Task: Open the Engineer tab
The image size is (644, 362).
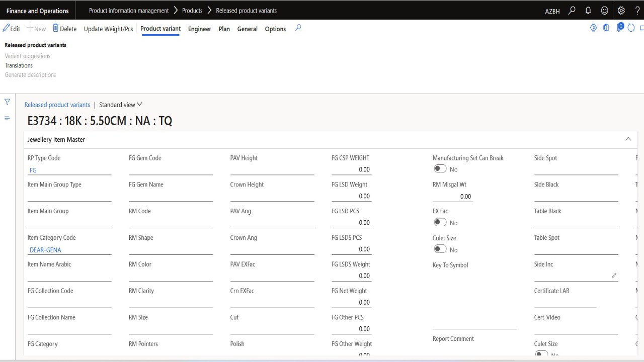Action: click(x=200, y=29)
